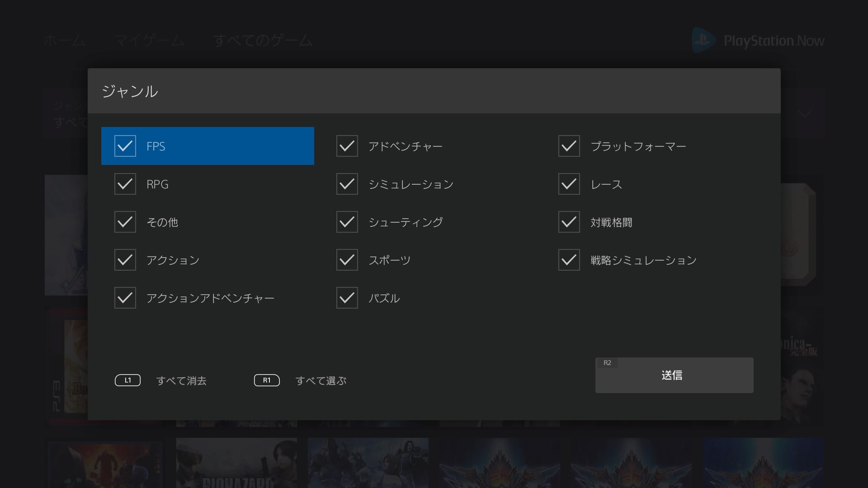The image size is (868, 488).
Task: Click the R1 select-all icon
Action: [x=267, y=380]
